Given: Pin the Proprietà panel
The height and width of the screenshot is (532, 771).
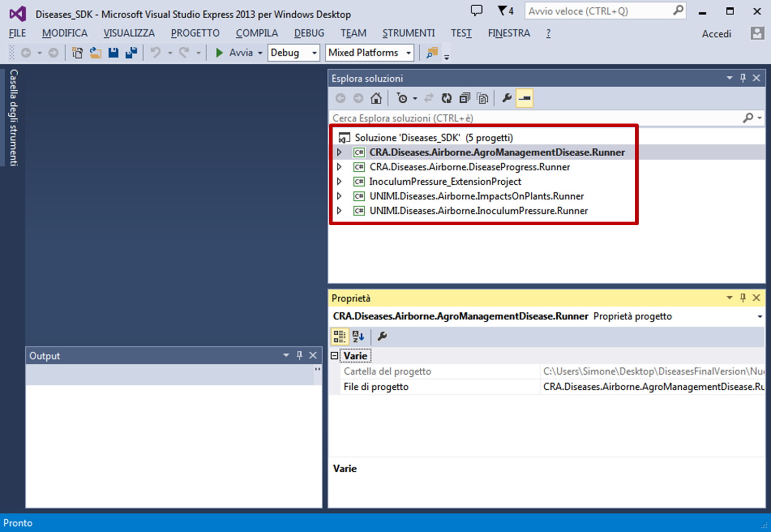Looking at the screenshot, I should tap(742, 297).
